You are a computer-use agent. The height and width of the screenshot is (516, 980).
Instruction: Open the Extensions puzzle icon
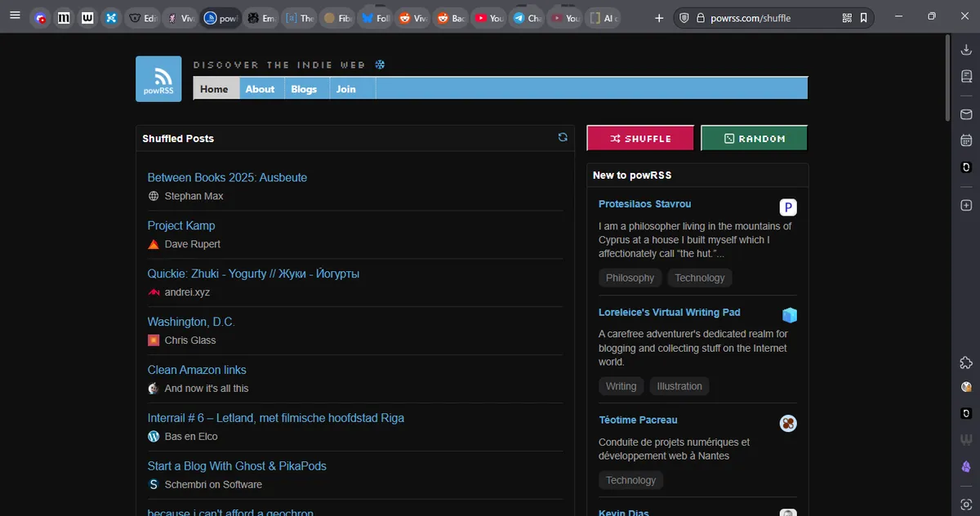pos(966,363)
